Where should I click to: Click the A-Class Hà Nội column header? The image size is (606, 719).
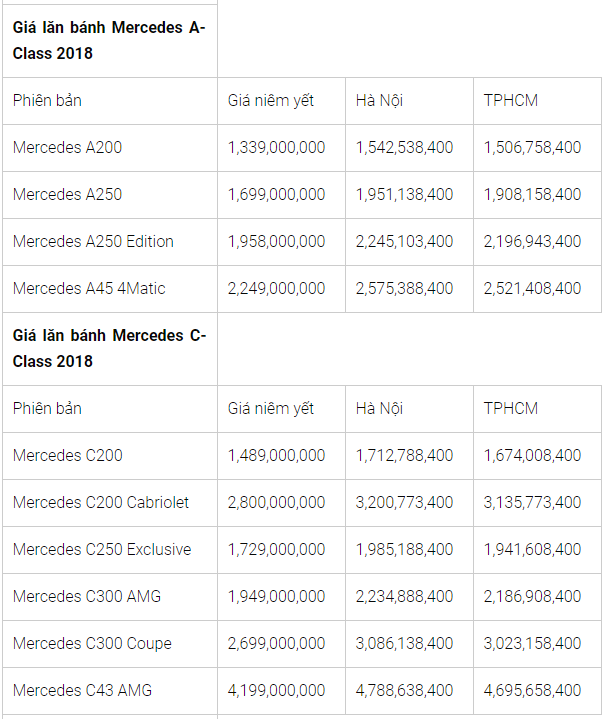pos(379,101)
